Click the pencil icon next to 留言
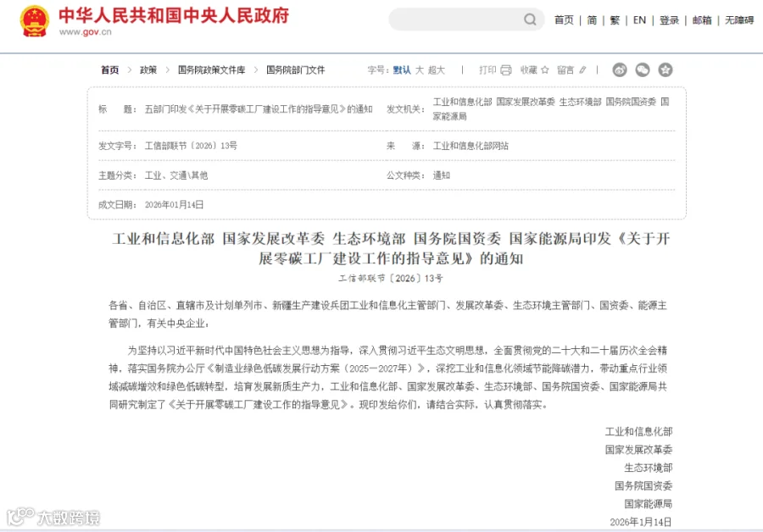The width and height of the screenshot is (763, 532). [x=582, y=70]
